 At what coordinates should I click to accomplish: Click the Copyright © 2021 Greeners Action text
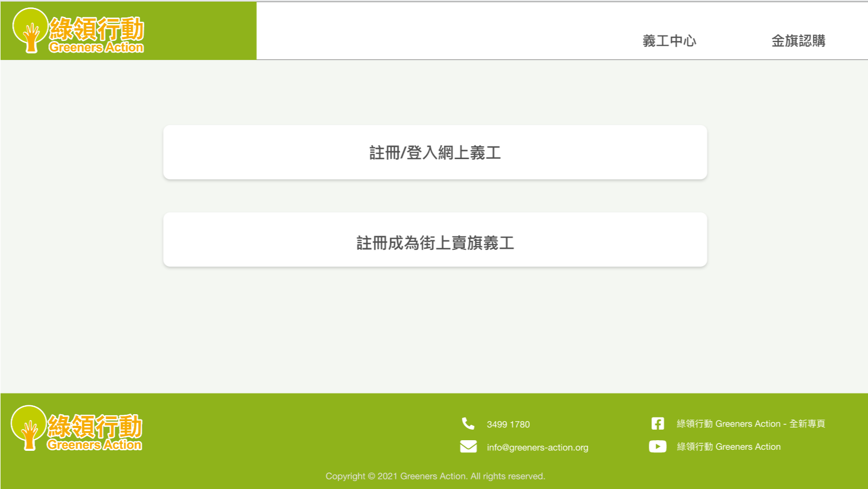(x=435, y=476)
